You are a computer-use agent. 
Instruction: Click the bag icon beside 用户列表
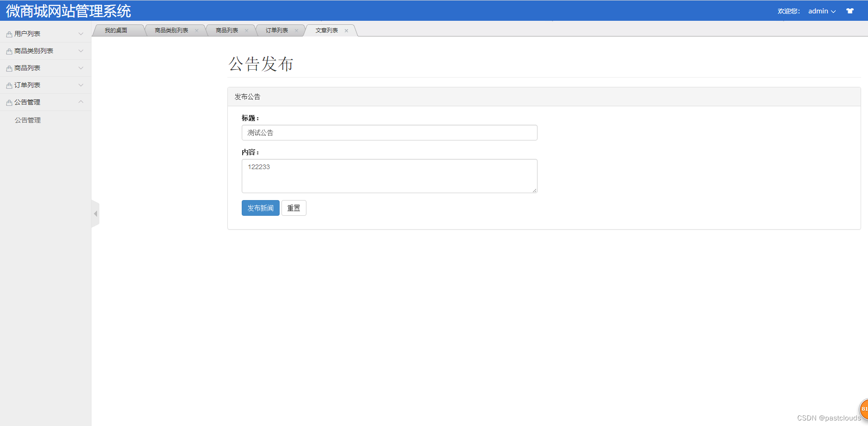[8, 33]
